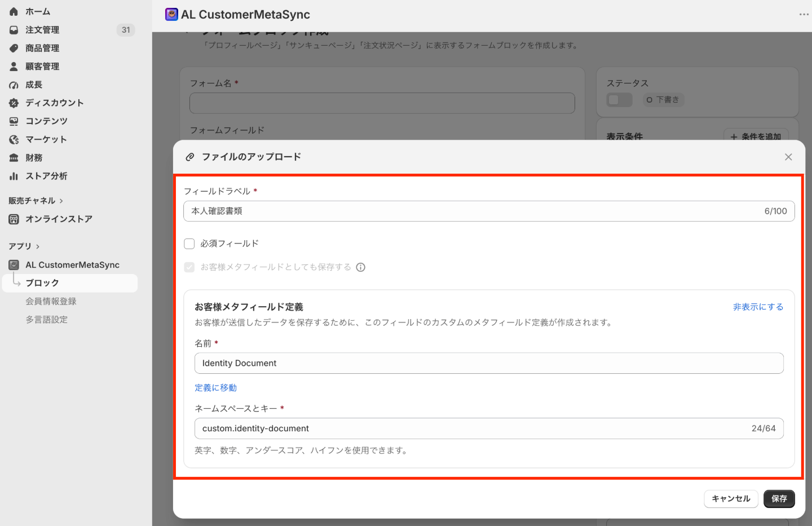812x526 pixels.
Task: Select 会員情報登録 in the sidebar
Action: coord(51,301)
